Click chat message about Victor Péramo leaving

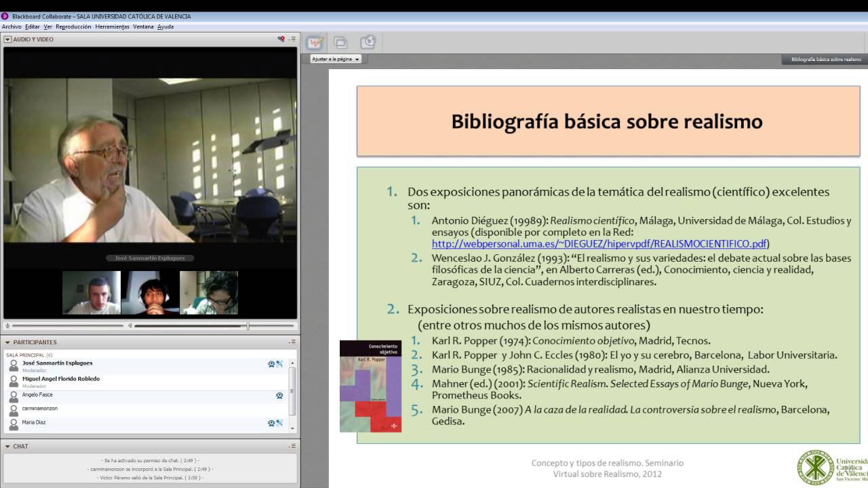point(150,478)
